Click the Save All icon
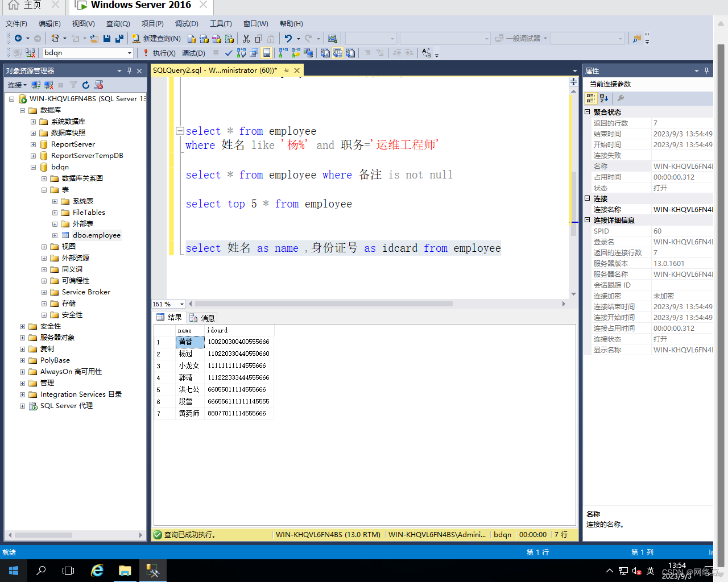This screenshot has height=582, width=728. click(119, 38)
